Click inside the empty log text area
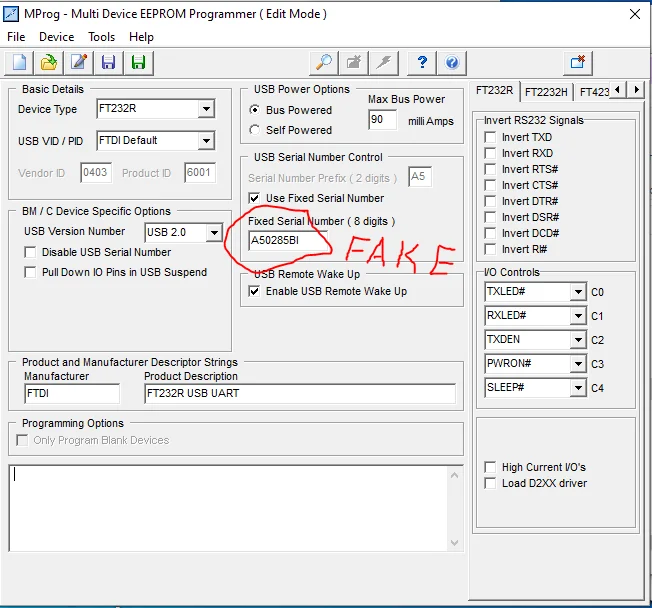Image resolution: width=652 pixels, height=608 pixels. tap(229, 508)
